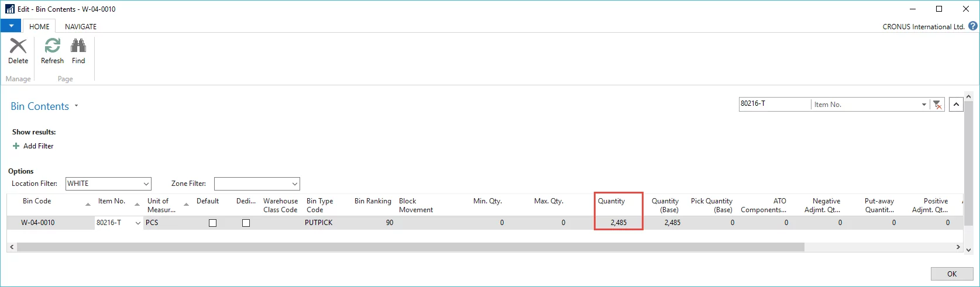Expand the Item No. filter field dropdown
The width and height of the screenshot is (980, 287).
point(924,105)
